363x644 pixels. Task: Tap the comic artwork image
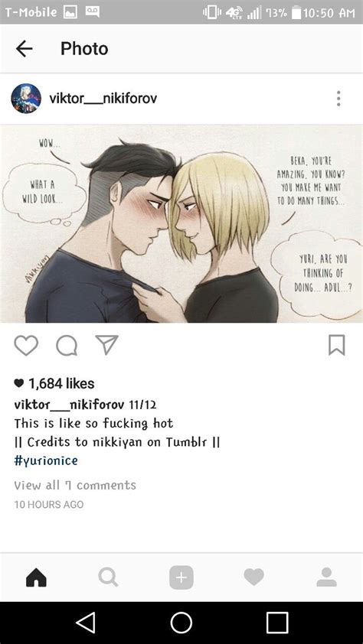pyautogui.click(x=181, y=224)
